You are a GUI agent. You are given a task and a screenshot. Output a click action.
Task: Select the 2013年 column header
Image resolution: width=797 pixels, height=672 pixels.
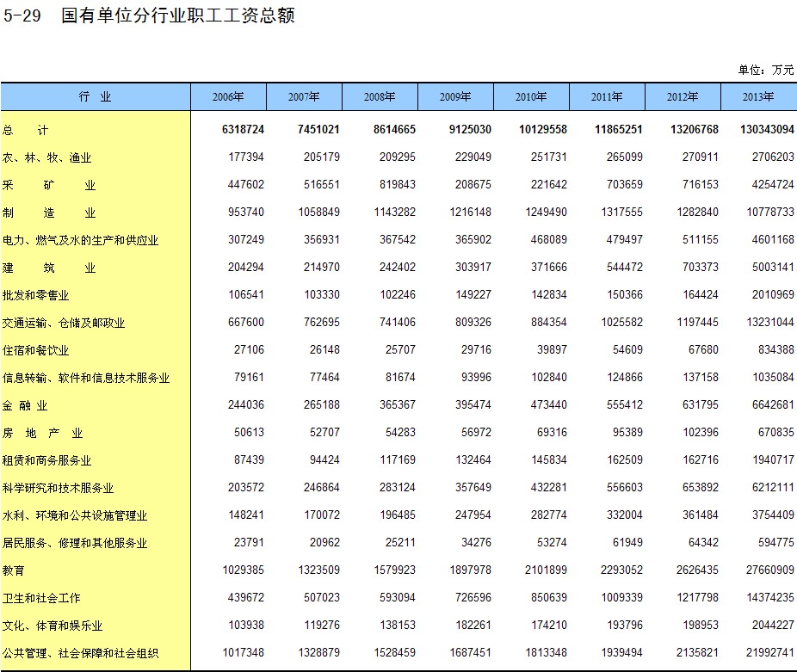[x=758, y=96]
